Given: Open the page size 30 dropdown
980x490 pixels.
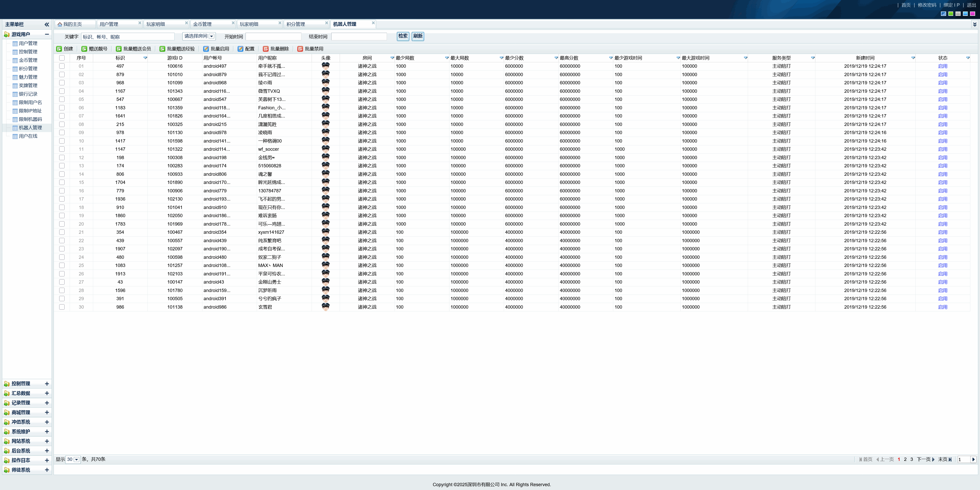Looking at the screenshot, I should tap(77, 460).
